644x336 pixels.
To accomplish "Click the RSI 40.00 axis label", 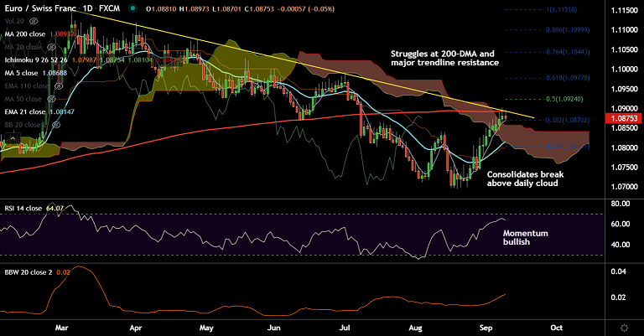I will (x=621, y=245).
